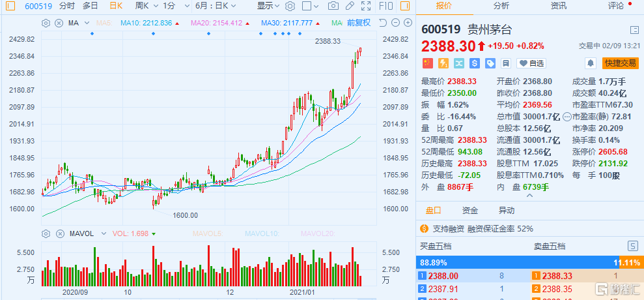
Task: Click the note bookmark icon
Action: click(x=506, y=63)
